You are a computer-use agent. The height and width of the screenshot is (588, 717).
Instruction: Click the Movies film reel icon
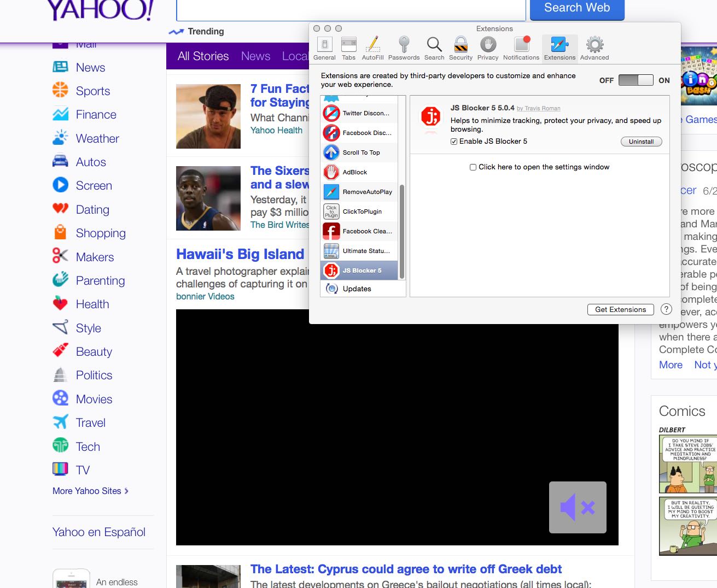[60, 398]
